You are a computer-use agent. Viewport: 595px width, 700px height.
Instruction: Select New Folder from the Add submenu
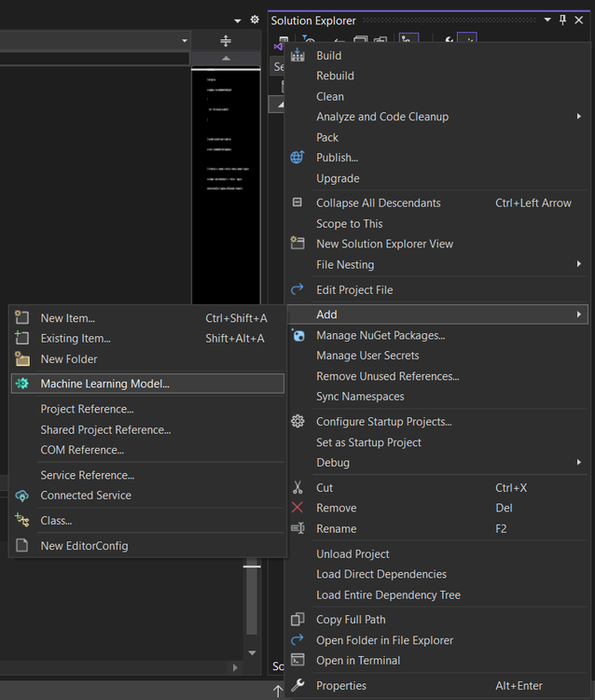click(69, 359)
